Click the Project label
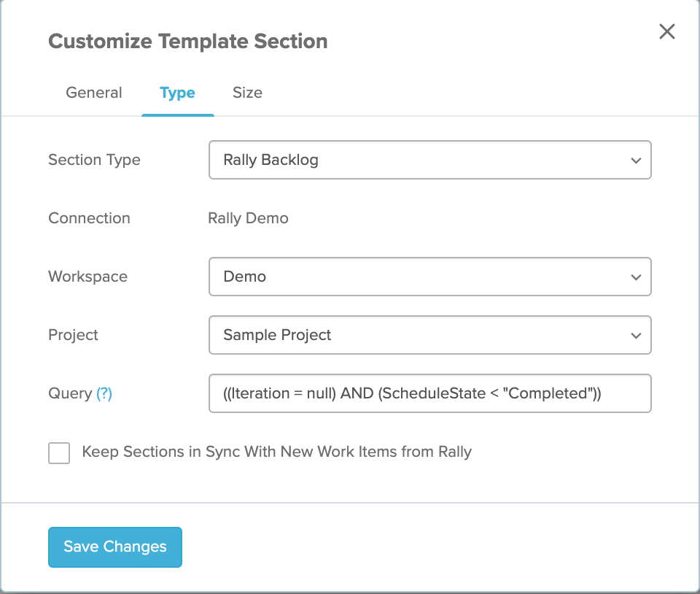The width and height of the screenshot is (700, 594). [x=73, y=335]
